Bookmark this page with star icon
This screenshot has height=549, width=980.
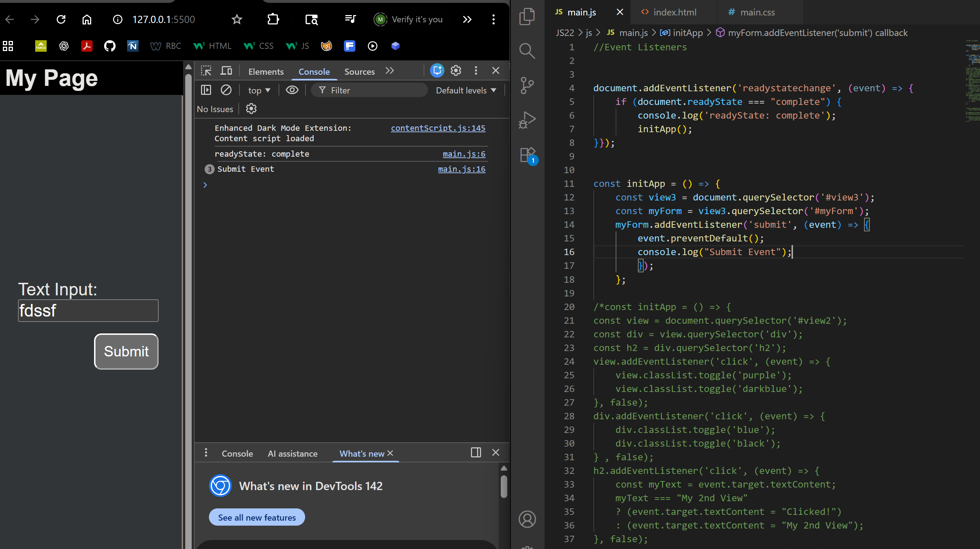pos(237,19)
